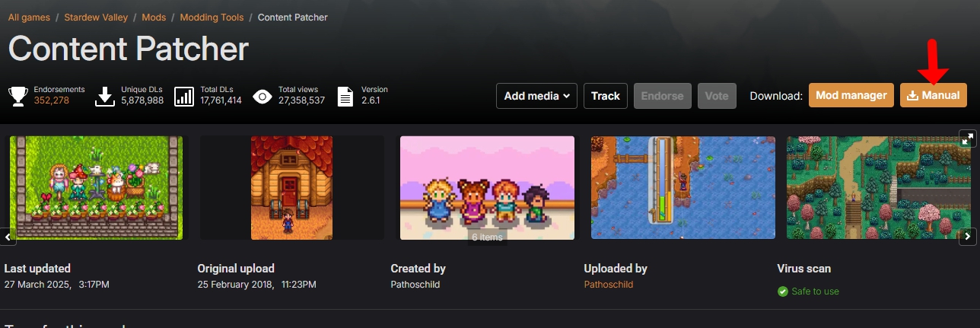This screenshot has height=328, width=980.
Task: Click the Track button
Action: [x=606, y=96]
